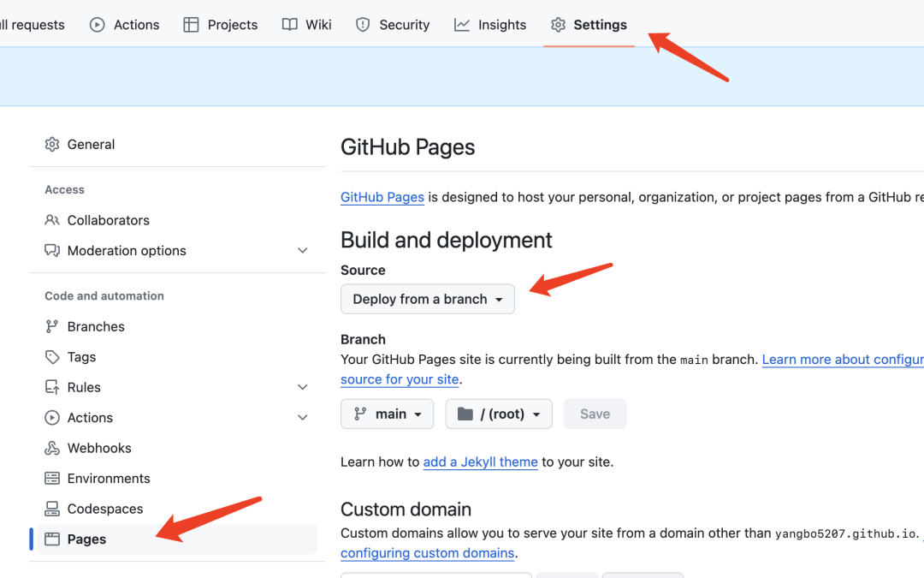Click the book icon beside Wiki
Screen dimensions: 924x578
coord(289,25)
